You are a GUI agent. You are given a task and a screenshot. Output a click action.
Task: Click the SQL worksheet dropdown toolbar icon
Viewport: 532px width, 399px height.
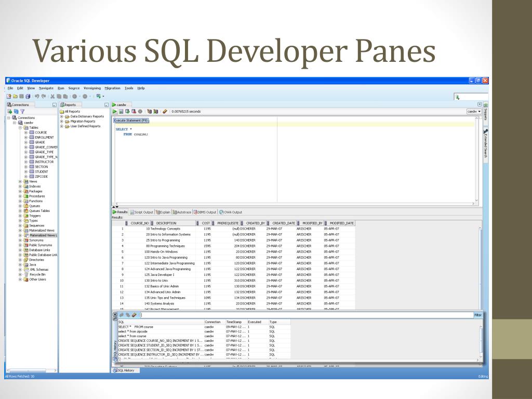(99, 96)
